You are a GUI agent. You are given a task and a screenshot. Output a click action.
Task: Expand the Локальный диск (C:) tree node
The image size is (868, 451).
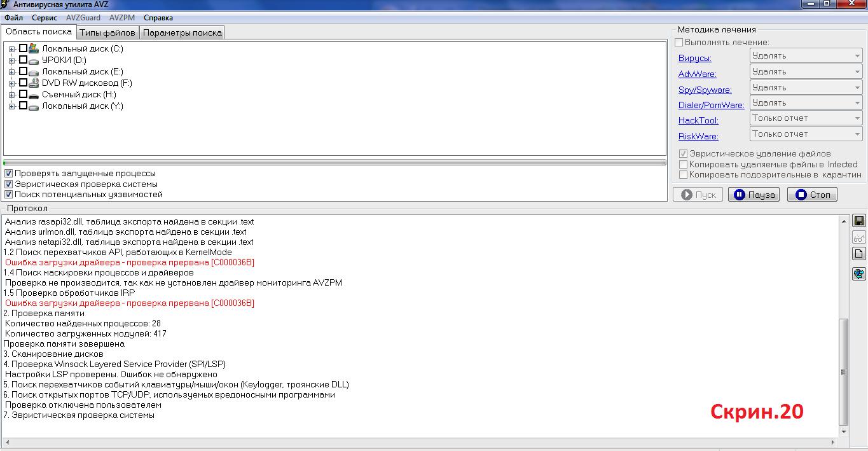[x=11, y=49]
